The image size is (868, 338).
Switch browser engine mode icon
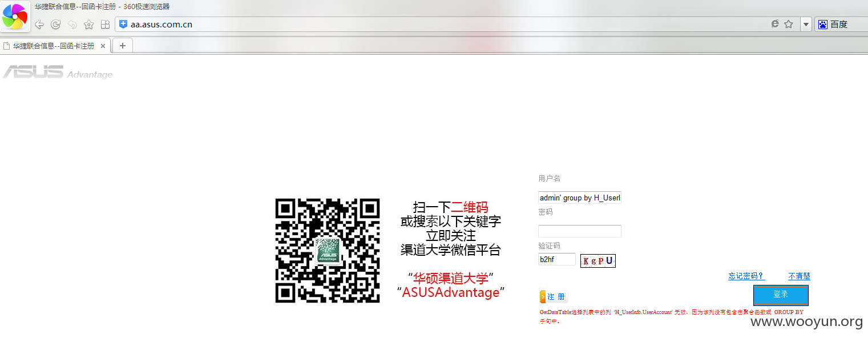775,24
